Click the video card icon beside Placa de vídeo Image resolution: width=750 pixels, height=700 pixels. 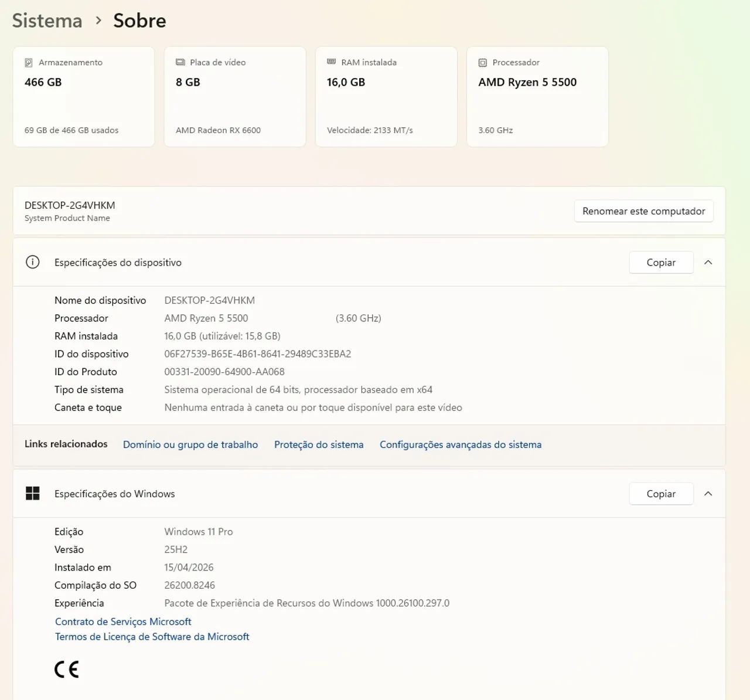(180, 62)
